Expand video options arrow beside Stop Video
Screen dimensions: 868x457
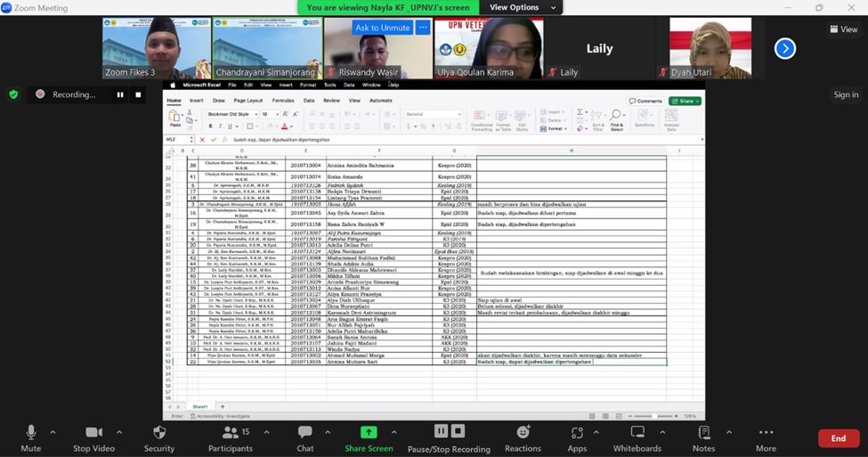(x=119, y=432)
